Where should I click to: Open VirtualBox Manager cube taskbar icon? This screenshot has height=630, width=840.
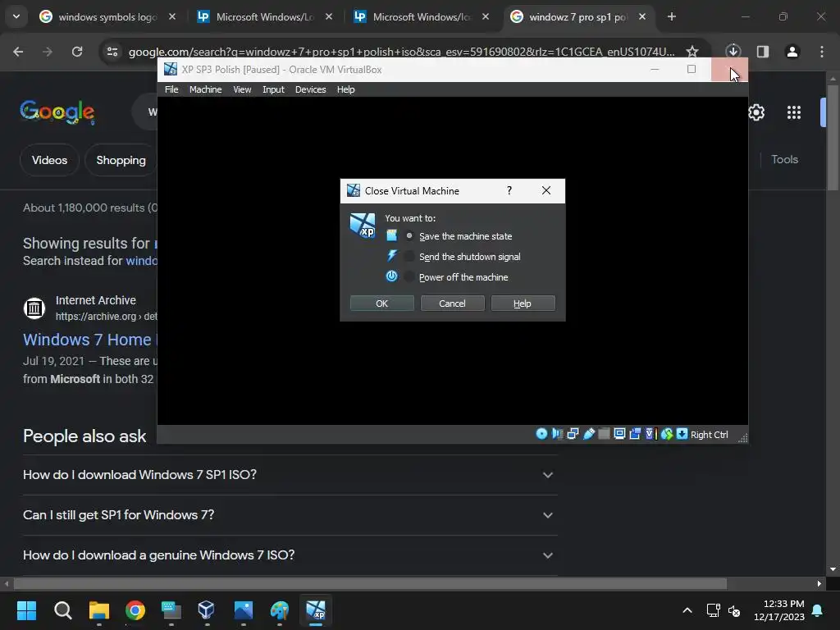click(x=206, y=610)
